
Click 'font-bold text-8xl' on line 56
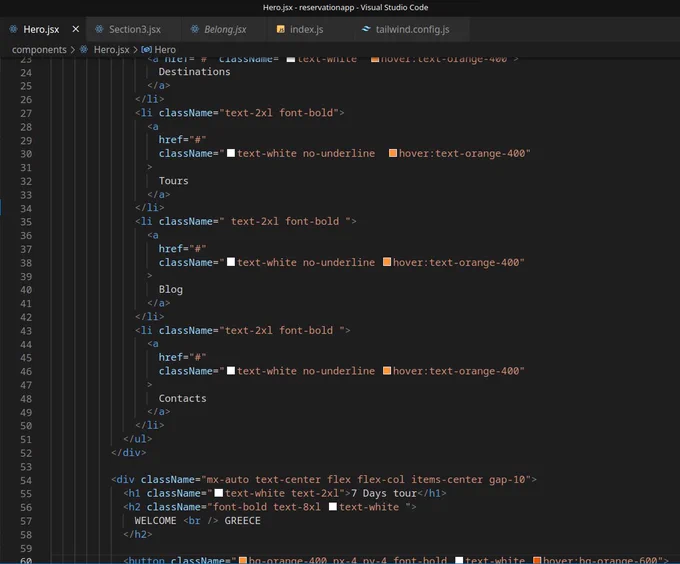pos(267,507)
